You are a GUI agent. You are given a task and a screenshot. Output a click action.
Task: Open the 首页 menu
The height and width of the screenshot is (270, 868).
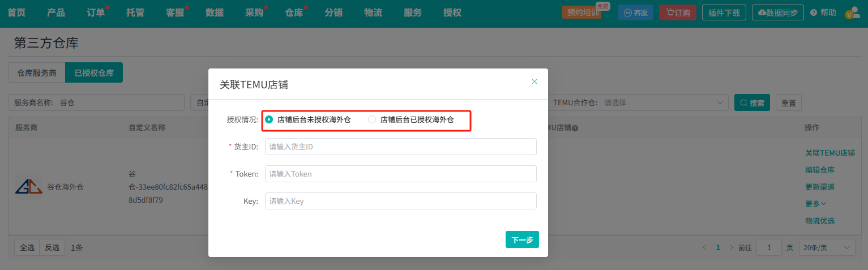[x=16, y=12]
